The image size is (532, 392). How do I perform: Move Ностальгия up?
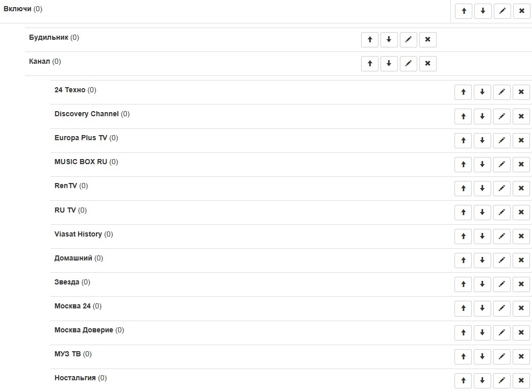(463, 380)
